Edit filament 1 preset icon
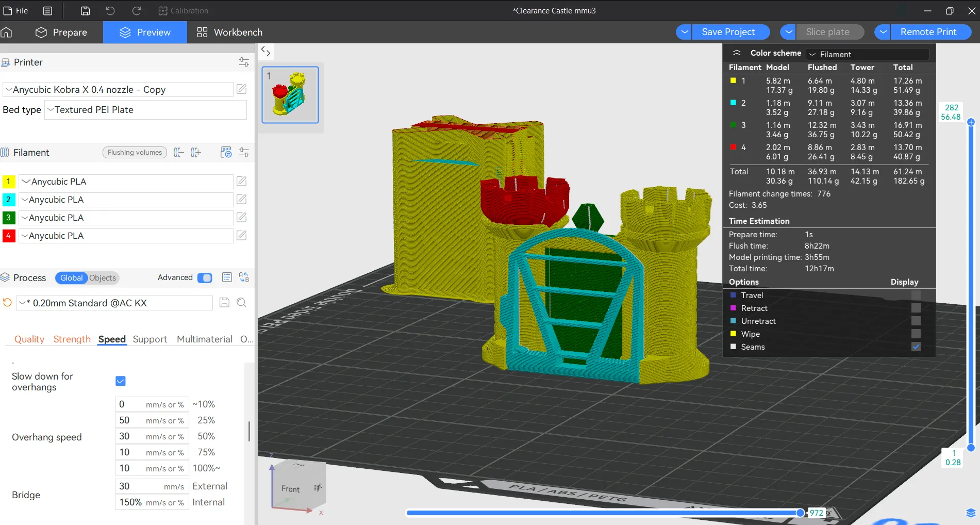The image size is (980, 525). [x=241, y=181]
